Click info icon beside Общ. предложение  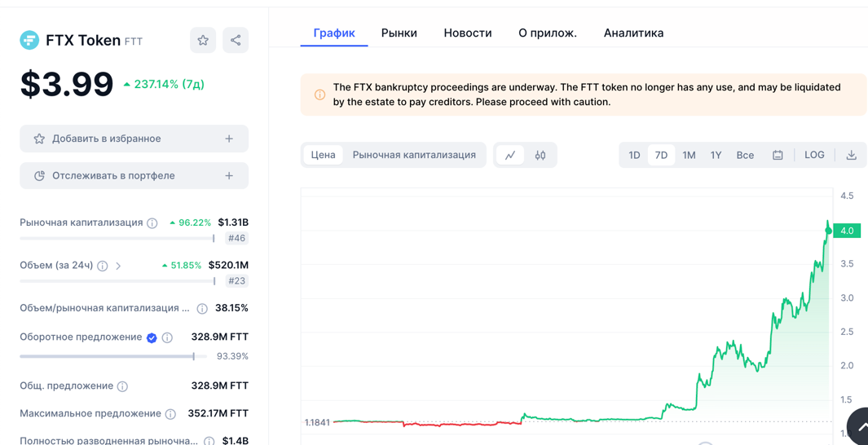pyautogui.click(x=123, y=386)
